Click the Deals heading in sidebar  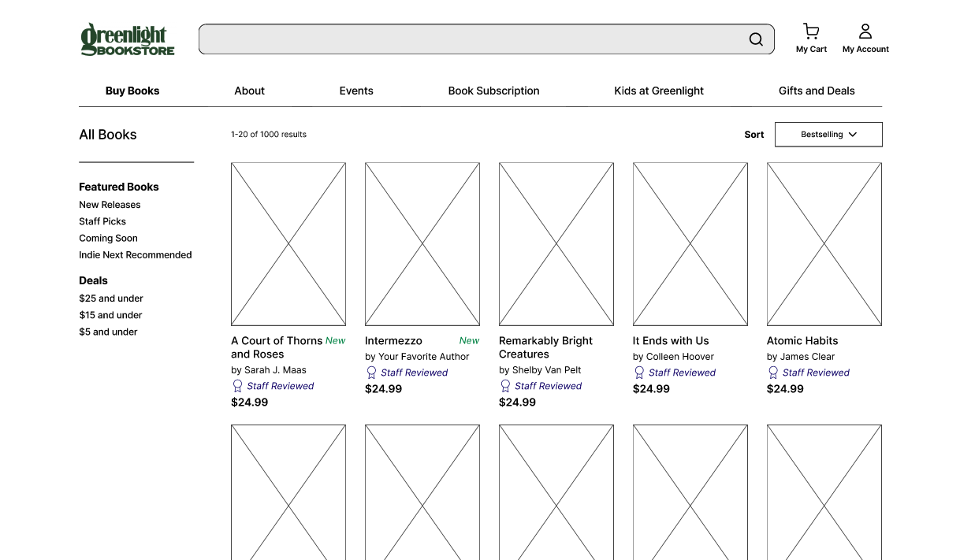pos(93,280)
